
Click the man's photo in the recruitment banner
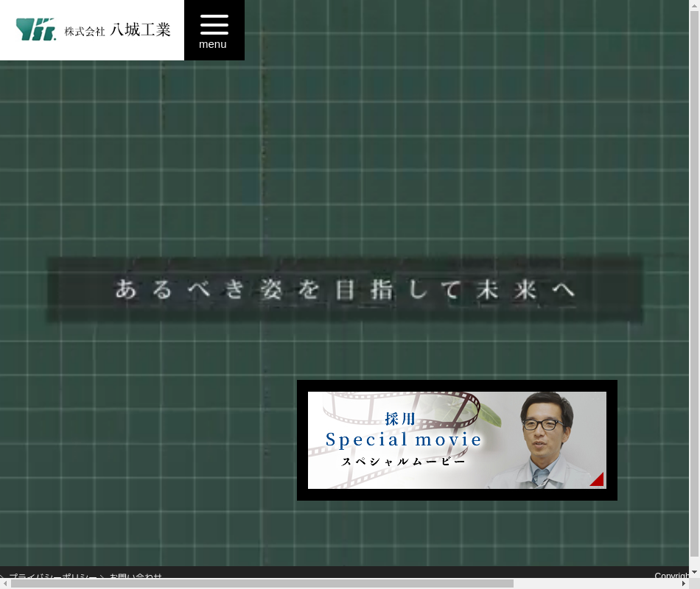click(545, 440)
